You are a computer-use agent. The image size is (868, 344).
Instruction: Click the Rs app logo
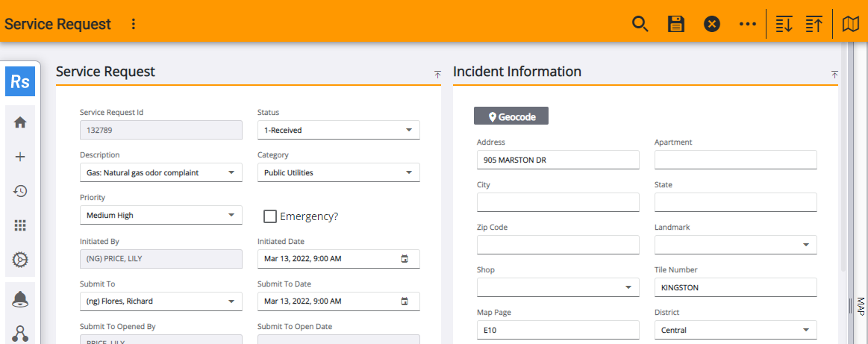20,82
